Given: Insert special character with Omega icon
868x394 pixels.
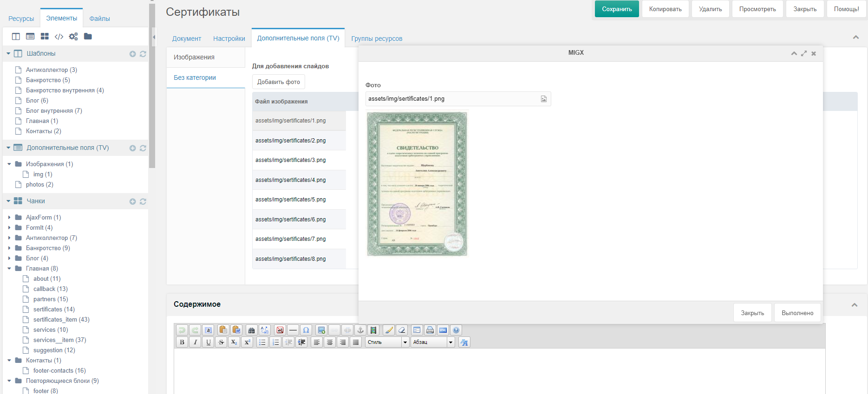Looking at the screenshot, I should (306, 330).
